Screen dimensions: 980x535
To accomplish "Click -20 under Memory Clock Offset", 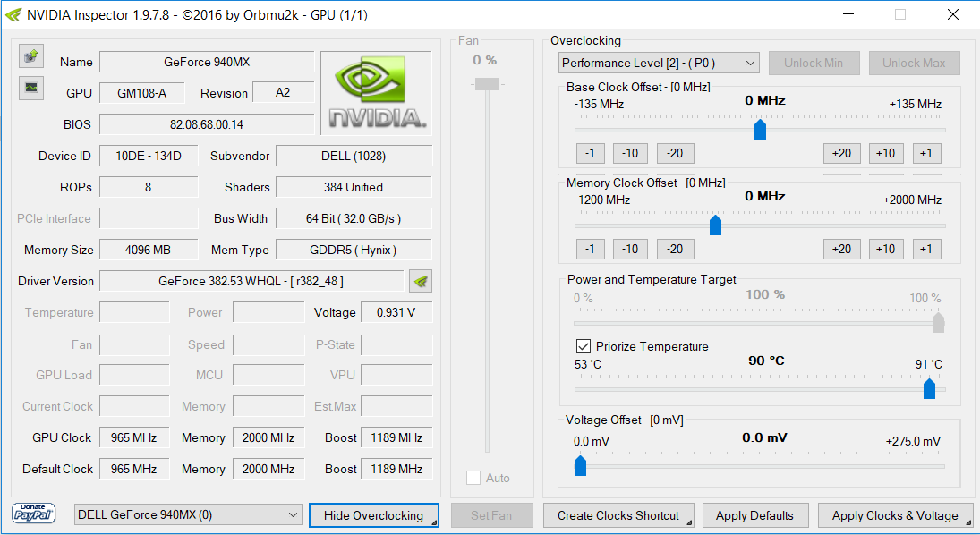I will coord(675,249).
